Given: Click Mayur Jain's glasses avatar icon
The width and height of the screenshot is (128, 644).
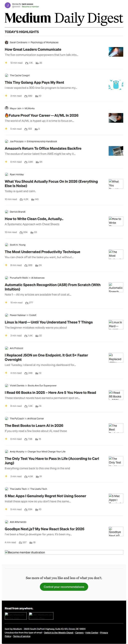Looking at the screenshot, I should point(7,108).
